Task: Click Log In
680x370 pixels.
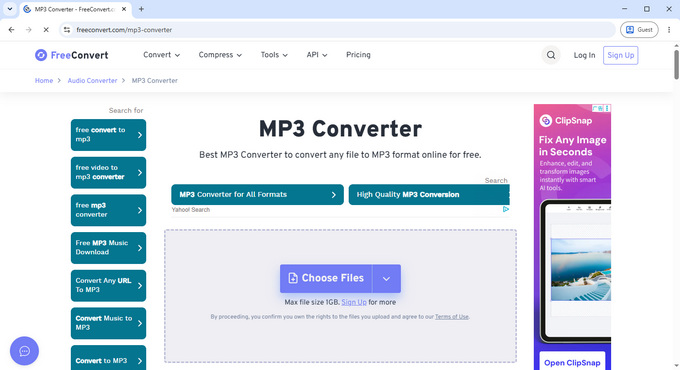Action: [584, 55]
